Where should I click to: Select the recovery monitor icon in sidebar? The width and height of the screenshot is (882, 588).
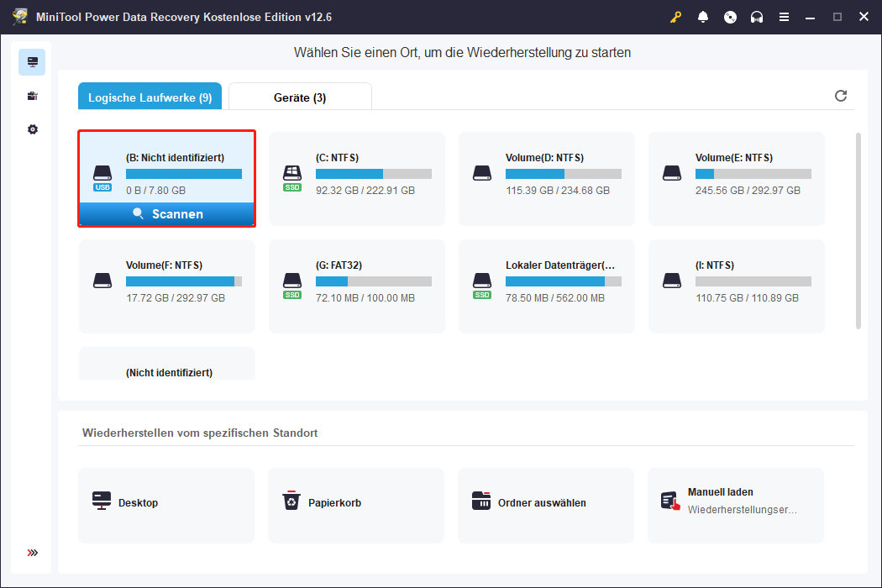pos(32,62)
